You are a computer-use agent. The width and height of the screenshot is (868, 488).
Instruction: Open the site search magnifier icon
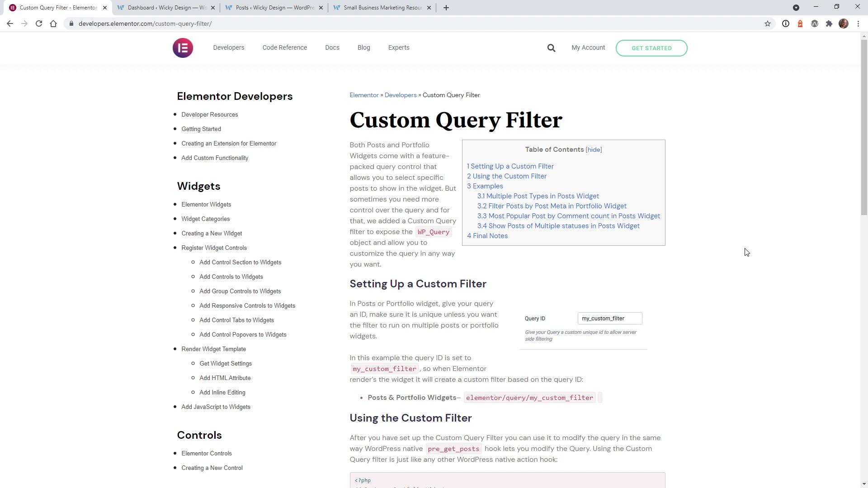(551, 48)
